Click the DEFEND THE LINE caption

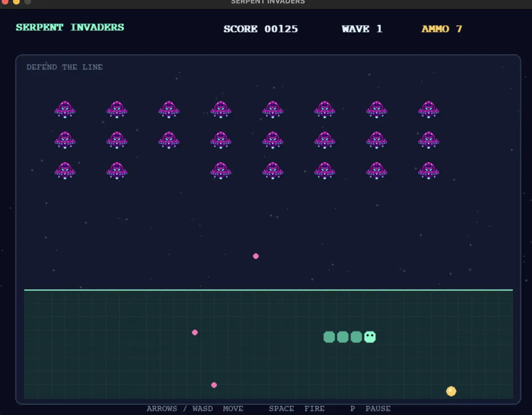[65, 67]
